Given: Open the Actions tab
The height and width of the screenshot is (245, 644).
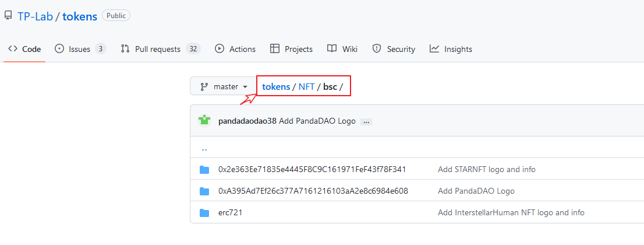Looking at the screenshot, I should coord(235,49).
